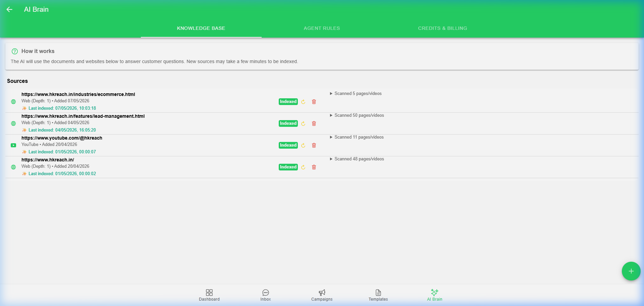Click the AI Brain page title
Screen dimensions: 644x306
pyautogui.click(x=36, y=9)
